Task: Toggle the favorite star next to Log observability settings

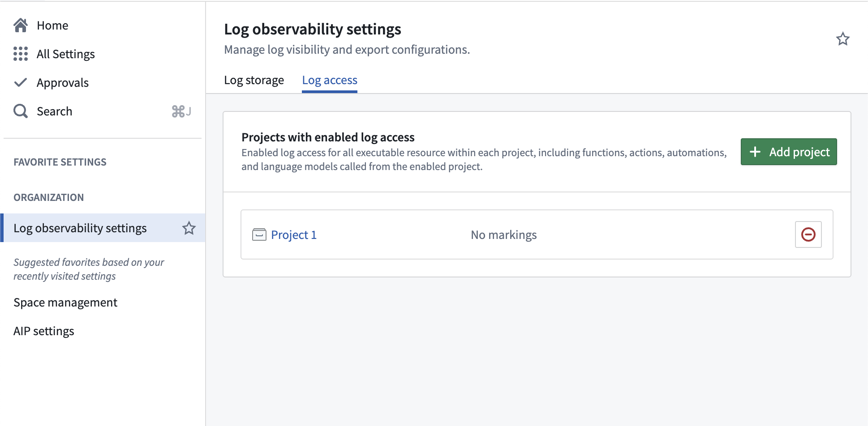Action: (189, 228)
